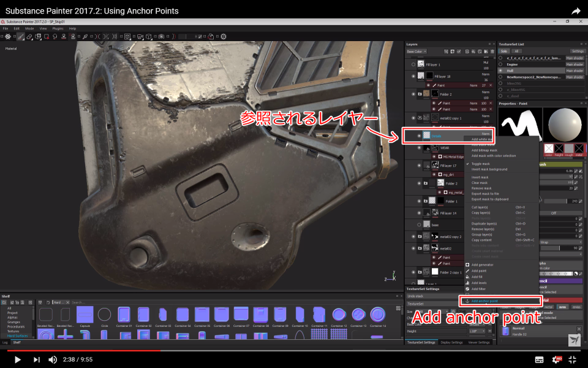Toggle visibility of WEAR layer
This screenshot has width=588, height=368.
[419, 148]
